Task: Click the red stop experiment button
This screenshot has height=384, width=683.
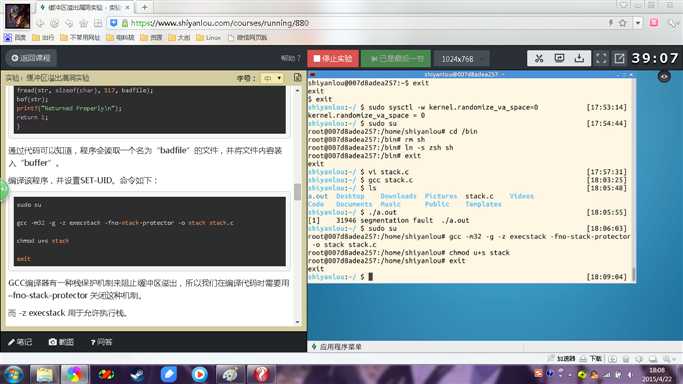Action: 333,58
